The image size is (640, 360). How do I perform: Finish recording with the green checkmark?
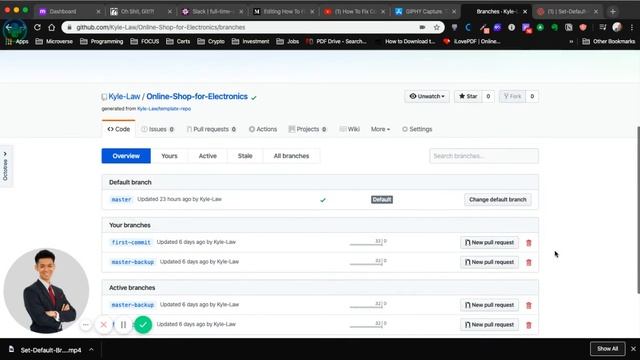[143, 325]
